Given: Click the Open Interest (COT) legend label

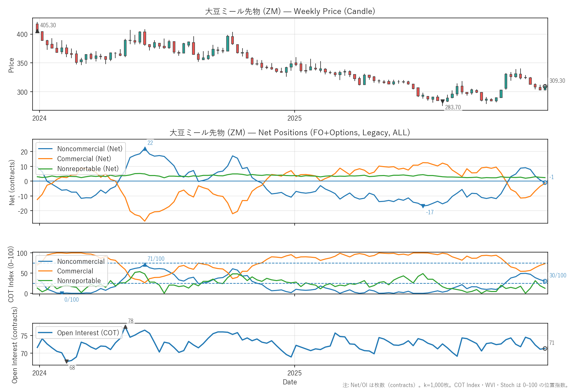Looking at the screenshot, I should tap(88, 333).
